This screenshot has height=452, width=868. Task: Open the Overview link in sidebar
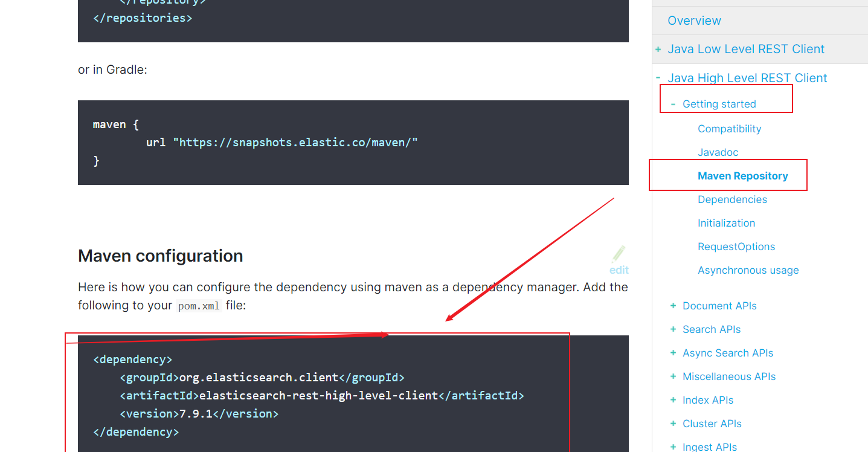coord(694,21)
